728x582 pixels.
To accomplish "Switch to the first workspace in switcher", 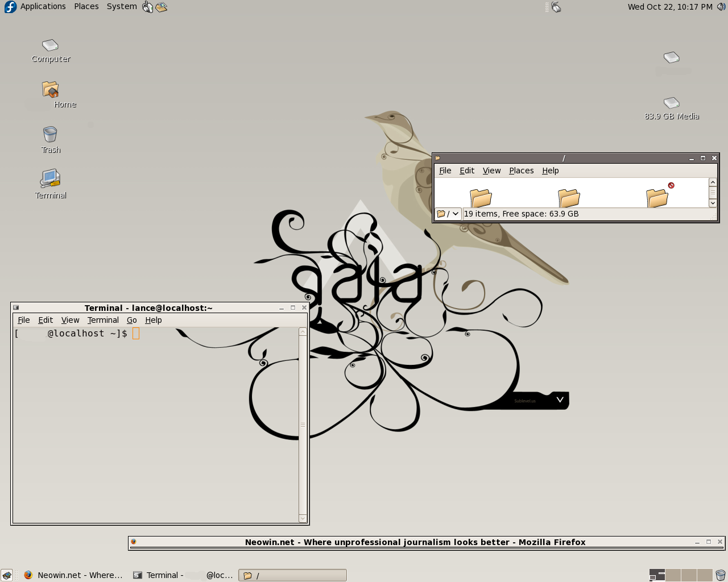I will tap(657, 575).
